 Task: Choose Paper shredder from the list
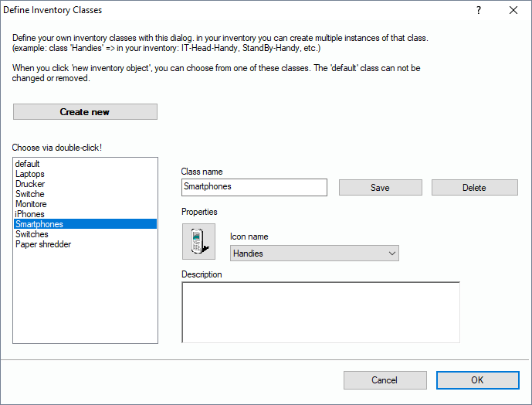(43, 244)
